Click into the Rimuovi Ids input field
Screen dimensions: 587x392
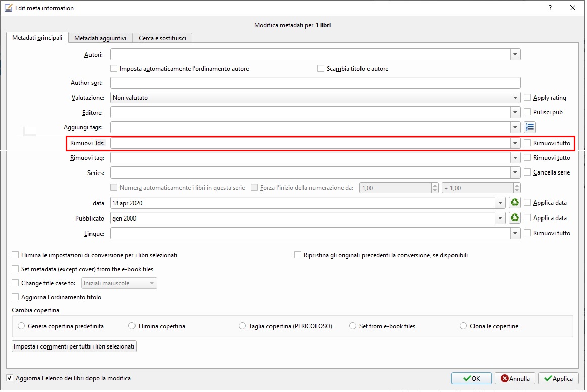310,143
